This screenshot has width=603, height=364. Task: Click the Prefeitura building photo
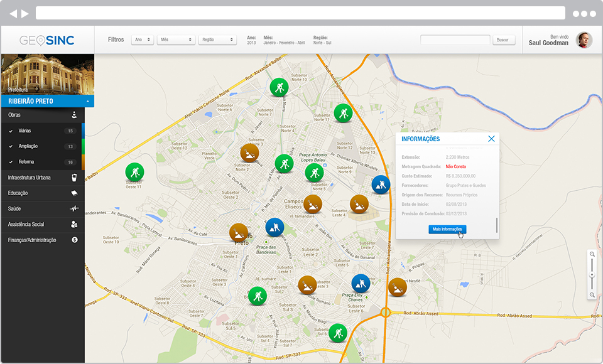pos(48,75)
